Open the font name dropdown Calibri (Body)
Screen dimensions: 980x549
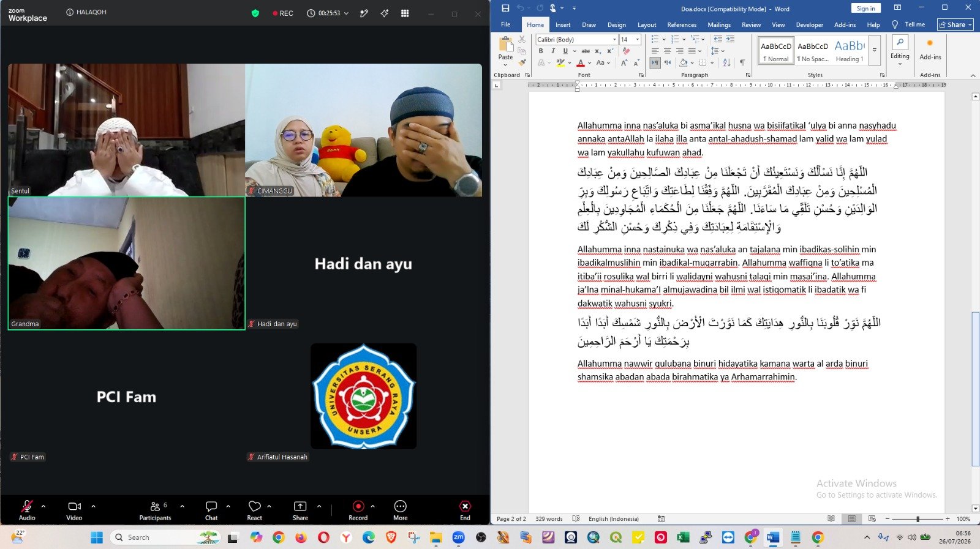[614, 39]
